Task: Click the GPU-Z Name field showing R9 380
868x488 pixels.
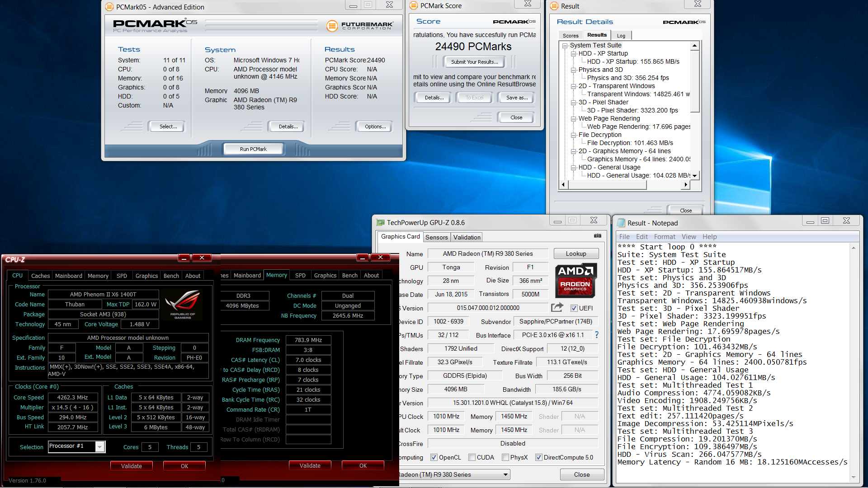Action: tap(487, 254)
